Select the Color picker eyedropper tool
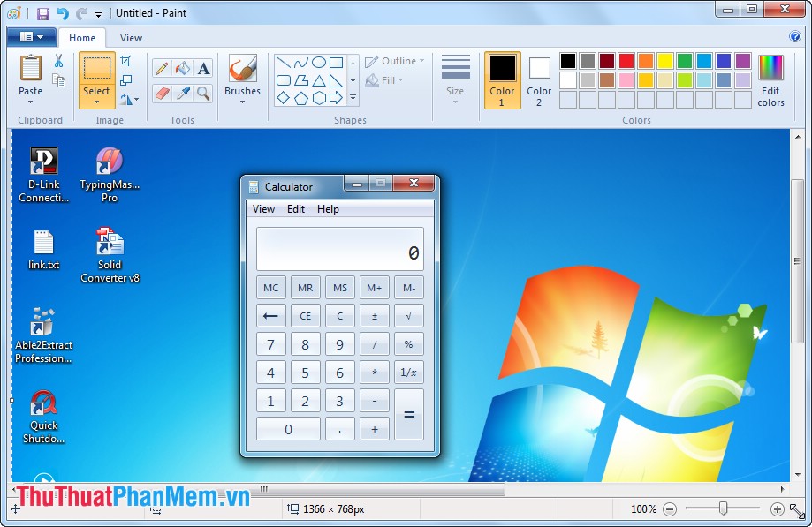This screenshot has width=812, height=527. 182,93
